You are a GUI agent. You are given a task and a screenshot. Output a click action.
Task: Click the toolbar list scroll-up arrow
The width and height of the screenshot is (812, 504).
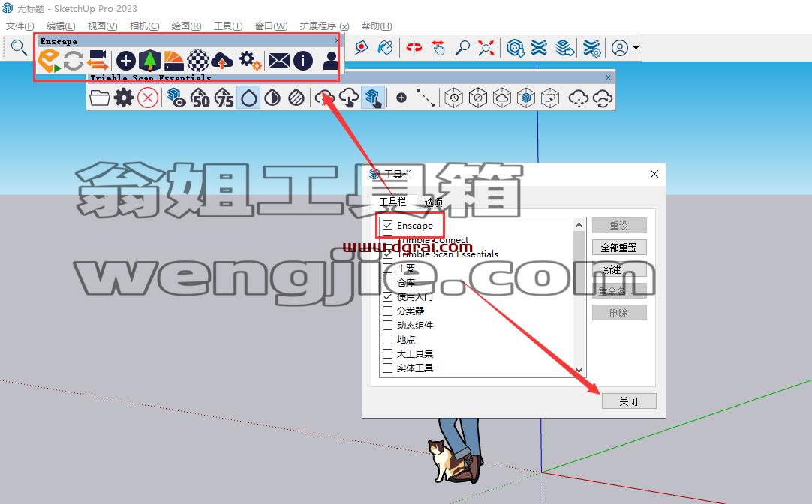click(579, 225)
